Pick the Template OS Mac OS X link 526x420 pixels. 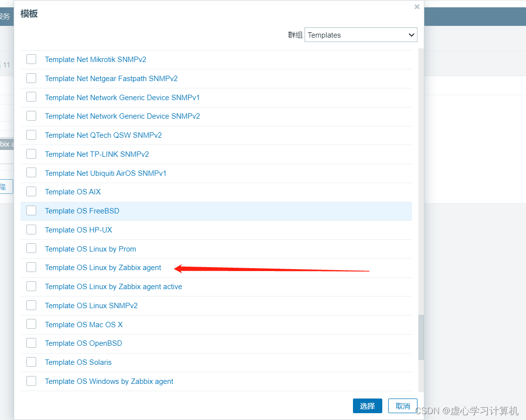point(84,324)
